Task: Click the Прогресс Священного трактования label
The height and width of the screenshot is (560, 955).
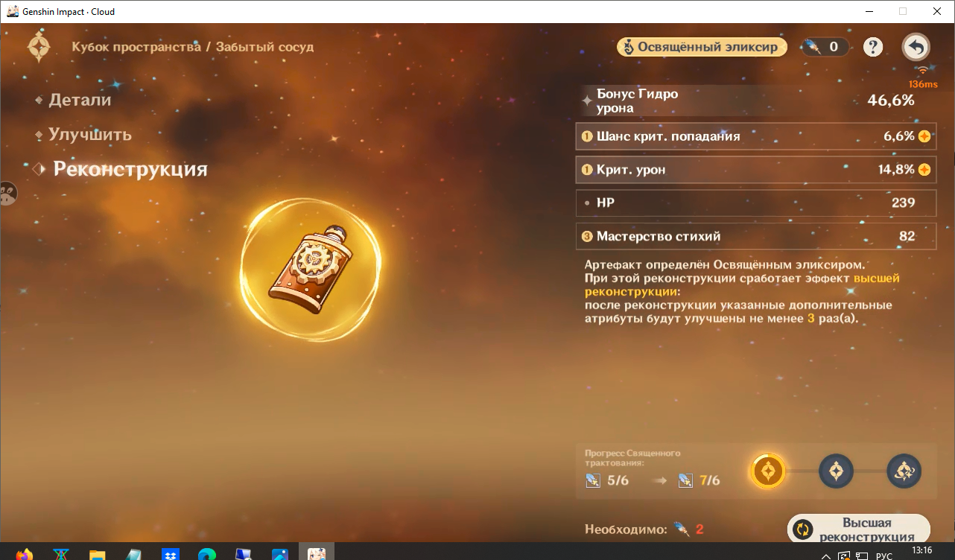Action: pyautogui.click(x=632, y=458)
